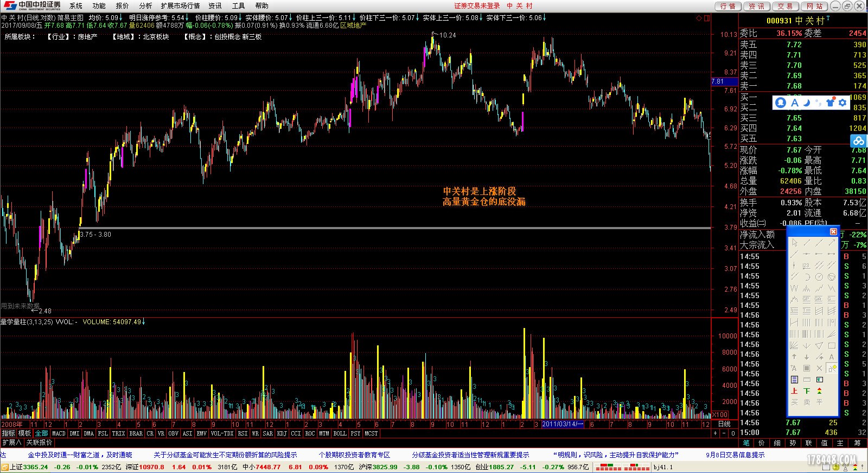Click the red 上 icon in palette
The image size is (868, 473).
[794, 391]
